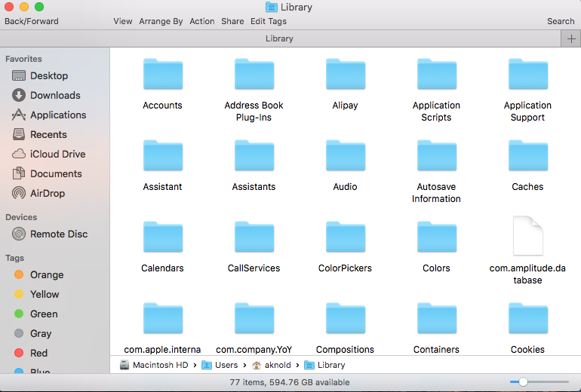Open iCloud Drive from Favorites
This screenshot has height=392, width=581.
(x=57, y=154)
